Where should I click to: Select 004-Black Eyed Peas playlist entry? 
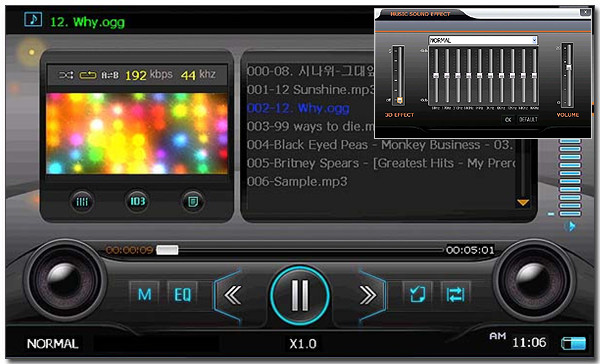pos(380,145)
